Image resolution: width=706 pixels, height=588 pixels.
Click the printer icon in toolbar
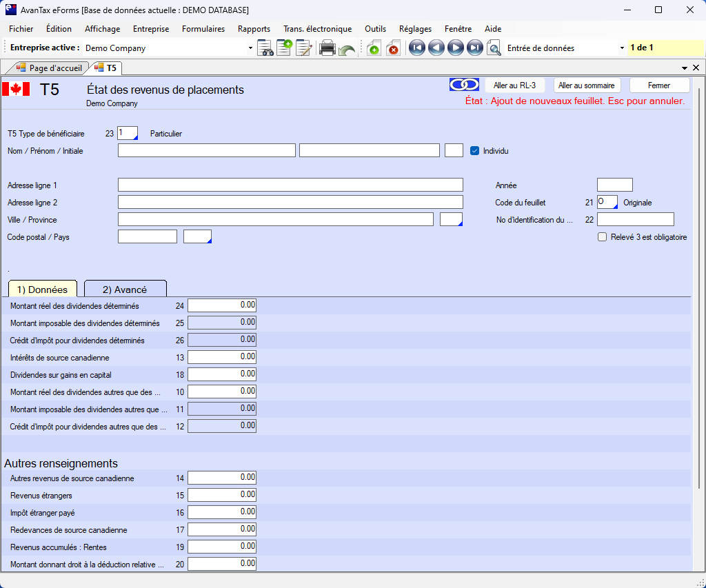[x=327, y=48]
